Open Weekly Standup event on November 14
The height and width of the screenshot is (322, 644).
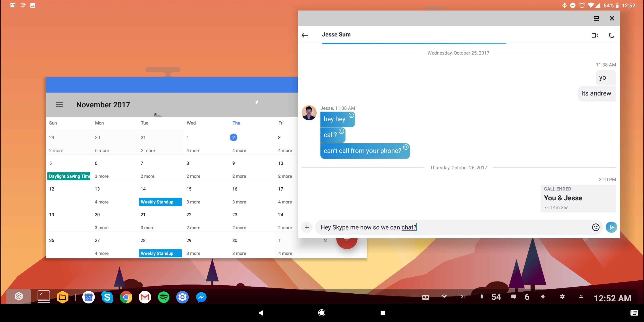coord(160,202)
